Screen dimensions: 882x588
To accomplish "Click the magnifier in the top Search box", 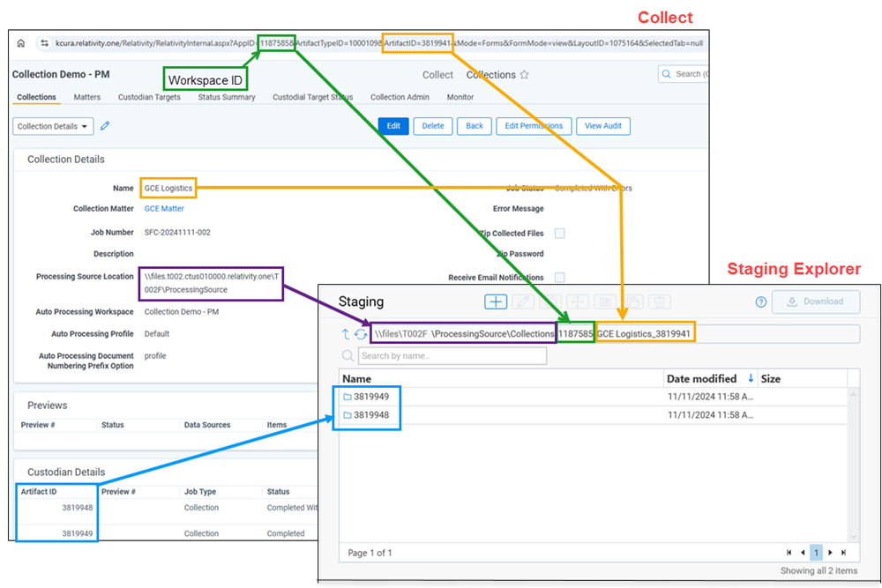I will click(x=667, y=74).
